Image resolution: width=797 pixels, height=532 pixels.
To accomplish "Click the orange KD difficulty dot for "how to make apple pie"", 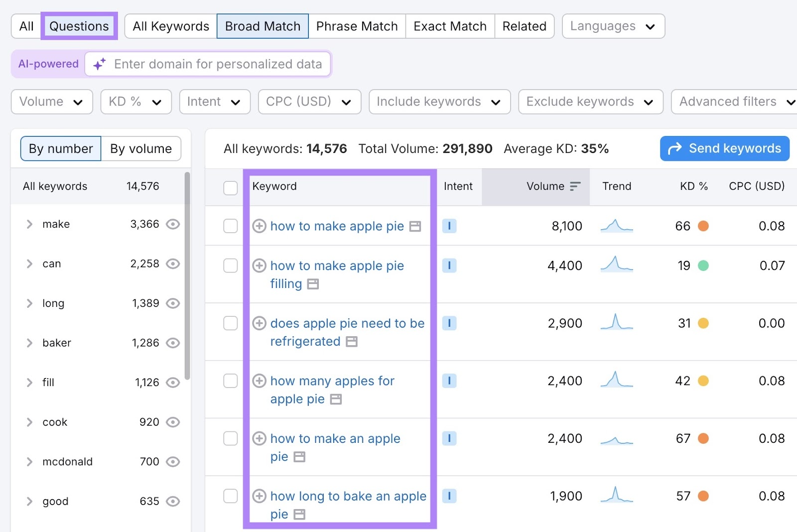I will pos(704,226).
